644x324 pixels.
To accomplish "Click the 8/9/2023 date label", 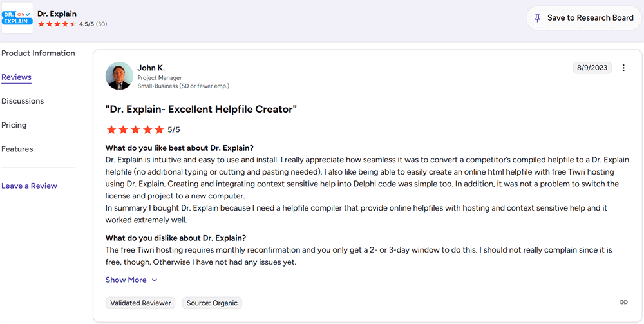I will 592,68.
